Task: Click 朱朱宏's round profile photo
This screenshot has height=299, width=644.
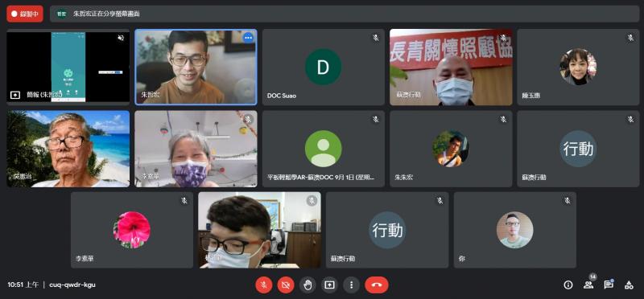Action: (x=451, y=149)
